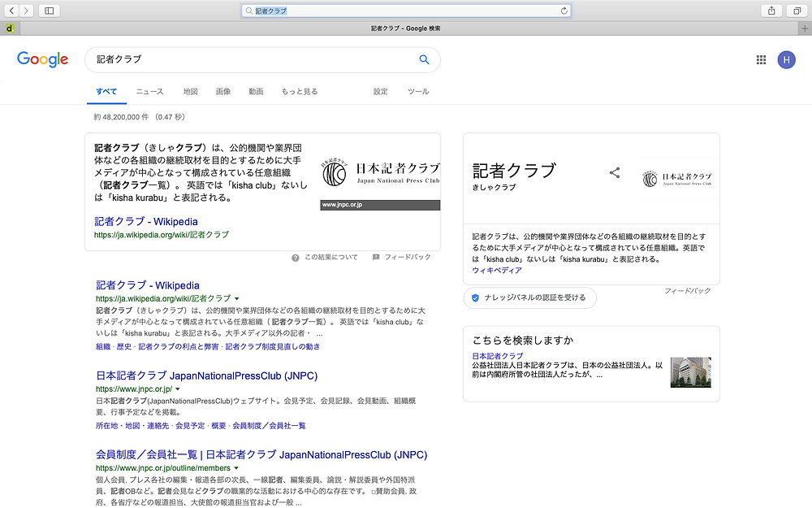
Task: Click the help icon beside この結果について
Action: [x=296, y=258]
